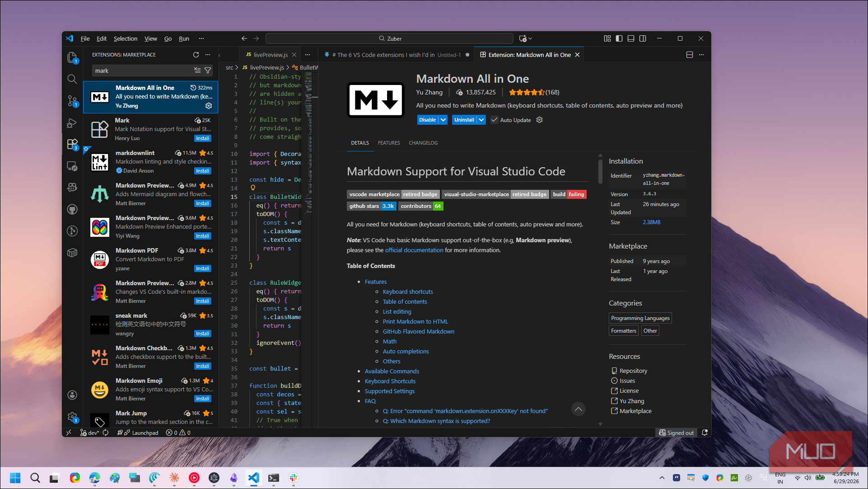Screen dimensions: 868x489
Task: Install the markdownlint extension
Action: (x=202, y=171)
